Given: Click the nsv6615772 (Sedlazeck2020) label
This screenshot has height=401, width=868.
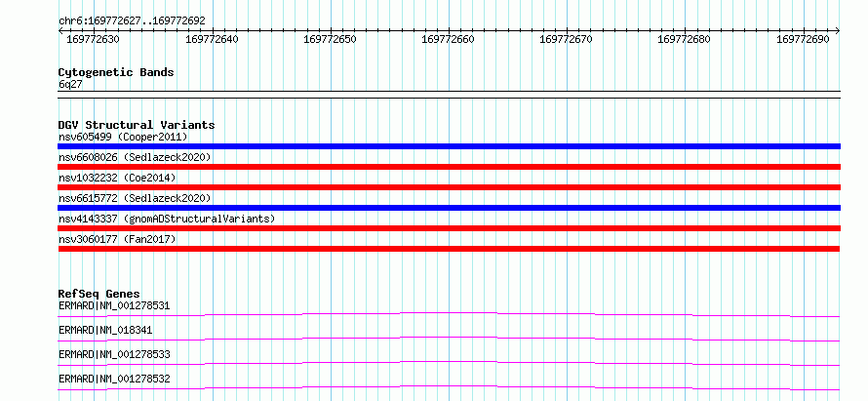Looking at the screenshot, I should point(135,198).
